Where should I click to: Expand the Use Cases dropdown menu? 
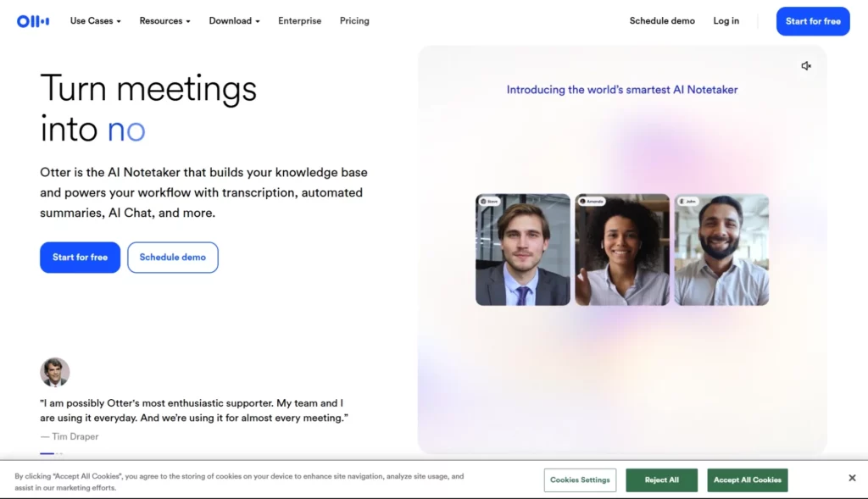pyautogui.click(x=95, y=21)
